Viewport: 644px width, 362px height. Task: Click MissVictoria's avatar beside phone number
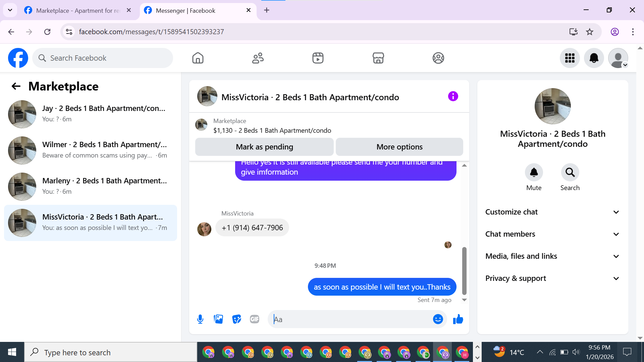[x=204, y=229]
